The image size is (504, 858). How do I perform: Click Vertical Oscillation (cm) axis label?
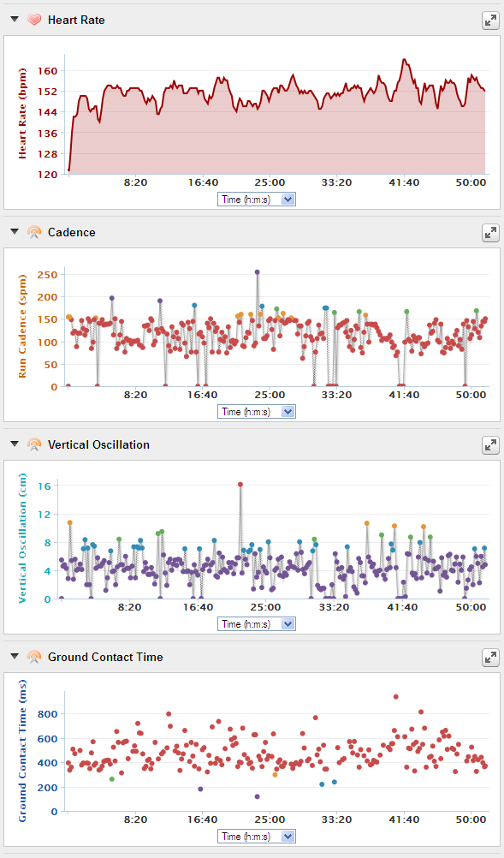[x=22, y=539]
